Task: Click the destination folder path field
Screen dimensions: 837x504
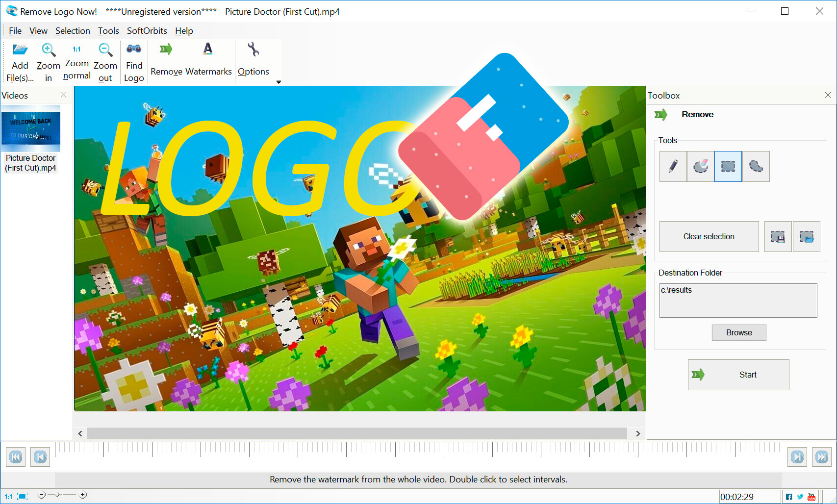Action: [737, 300]
